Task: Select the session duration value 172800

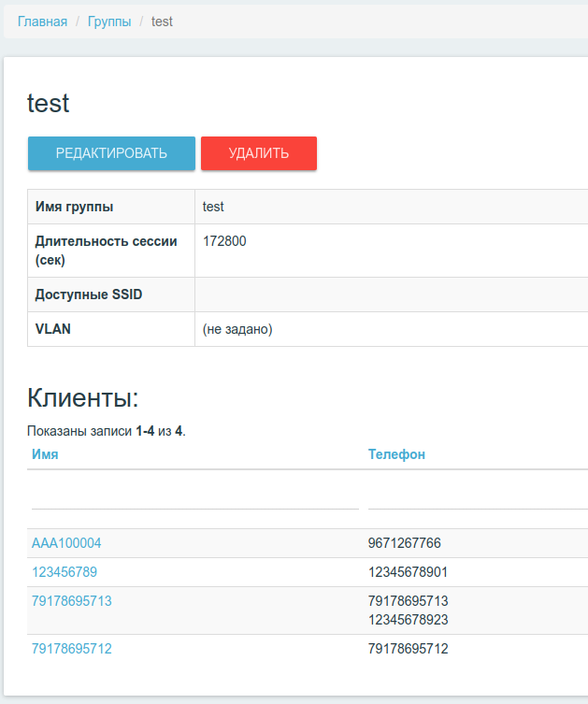Action: (x=224, y=241)
